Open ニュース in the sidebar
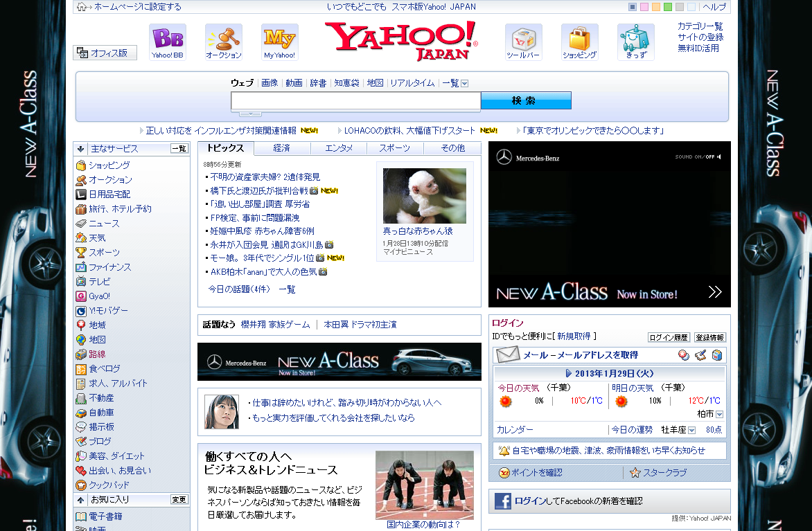 click(104, 223)
